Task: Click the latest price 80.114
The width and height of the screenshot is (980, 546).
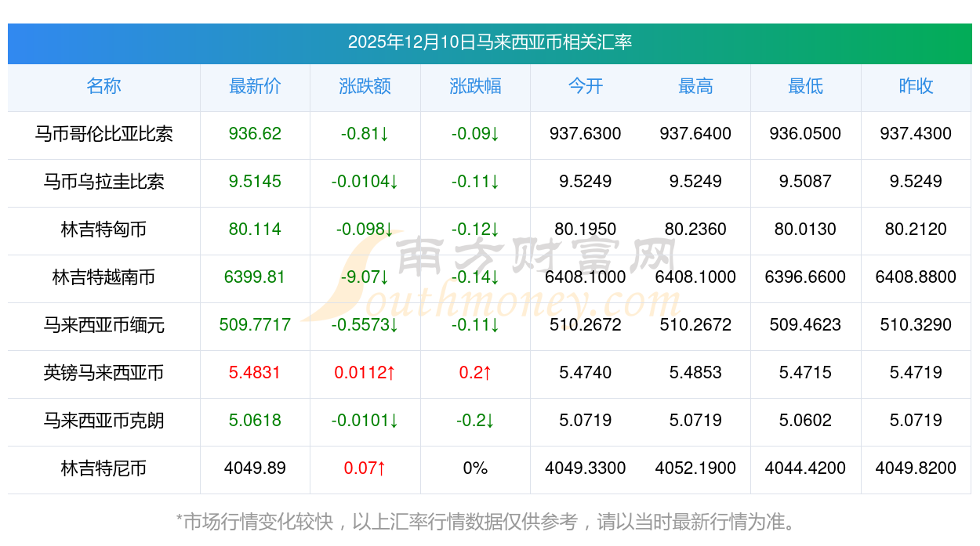Action: pyautogui.click(x=255, y=230)
